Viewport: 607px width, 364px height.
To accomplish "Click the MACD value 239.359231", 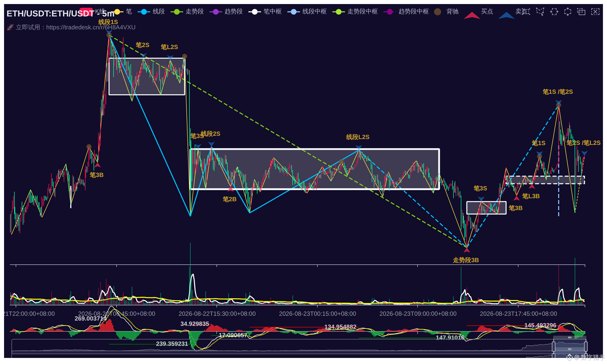I will click(172, 344).
